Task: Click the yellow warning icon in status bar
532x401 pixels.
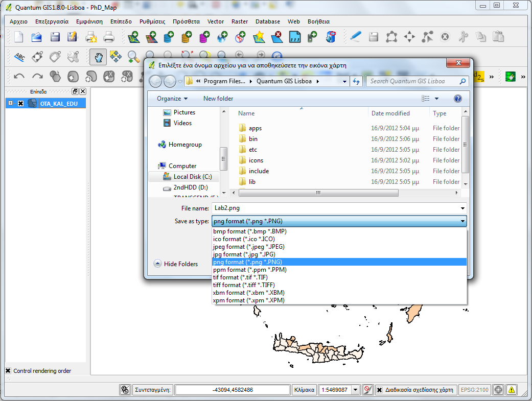Action: (512, 390)
